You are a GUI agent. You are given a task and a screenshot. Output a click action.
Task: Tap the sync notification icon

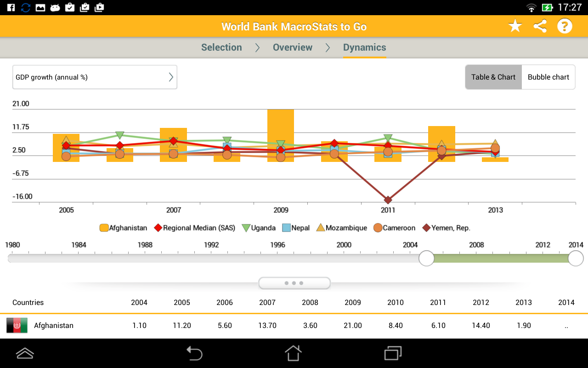point(26,7)
